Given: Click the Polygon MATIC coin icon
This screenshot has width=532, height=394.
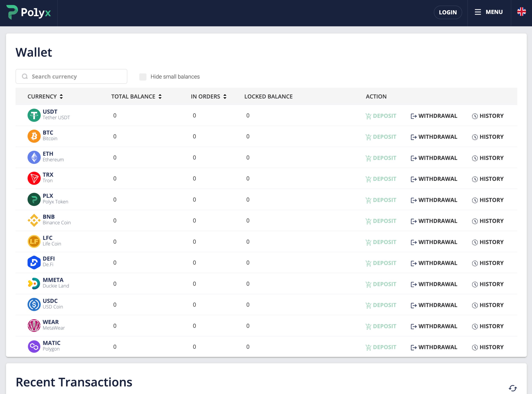Looking at the screenshot, I should [34, 347].
